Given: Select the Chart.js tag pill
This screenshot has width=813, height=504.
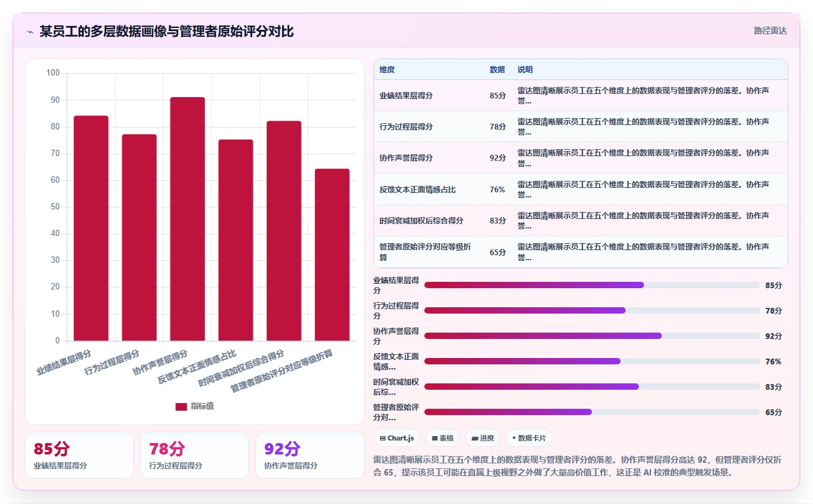Looking at the screenshot, I should point(397,438).
